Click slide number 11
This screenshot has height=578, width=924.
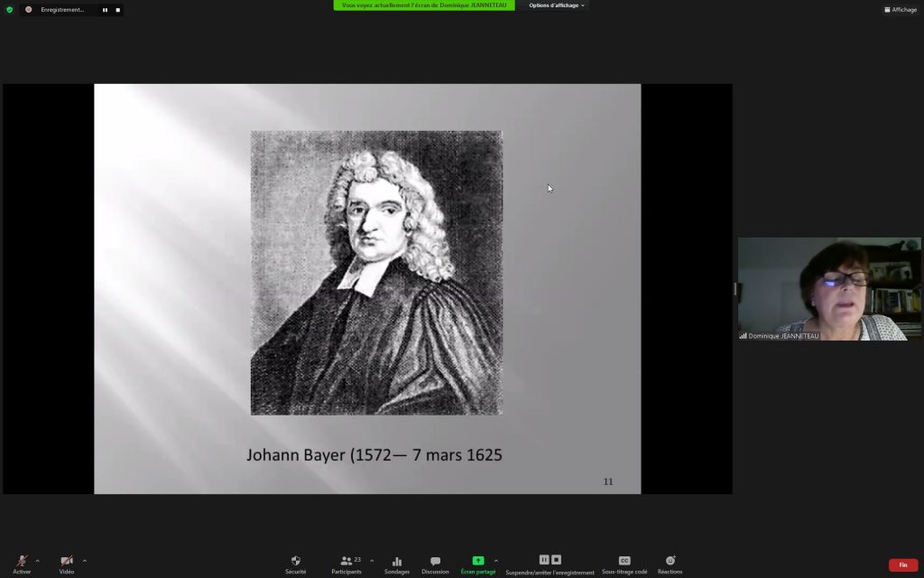(608, 482)
